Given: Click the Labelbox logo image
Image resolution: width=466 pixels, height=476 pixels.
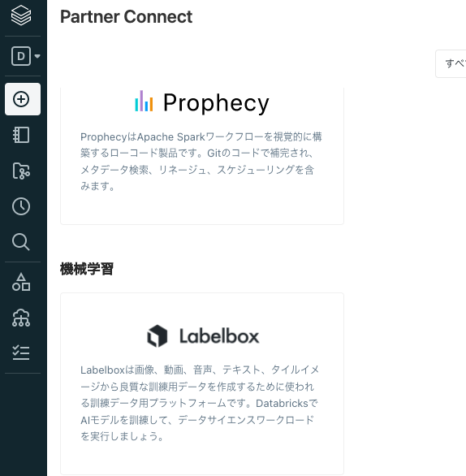Looking at the screenshot, I should click(203, 336).
